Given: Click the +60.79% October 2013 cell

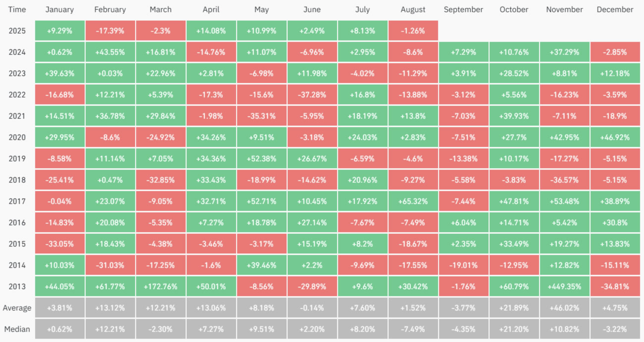Looking at the screenshot, I should (514, 286).
